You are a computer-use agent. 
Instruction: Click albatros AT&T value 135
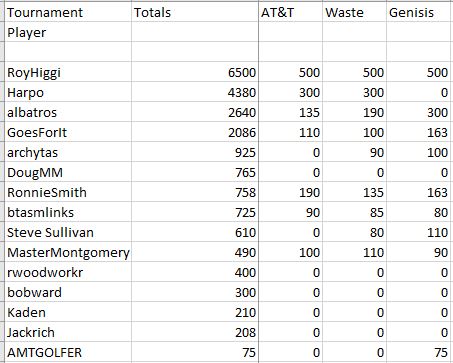[290, 112]
